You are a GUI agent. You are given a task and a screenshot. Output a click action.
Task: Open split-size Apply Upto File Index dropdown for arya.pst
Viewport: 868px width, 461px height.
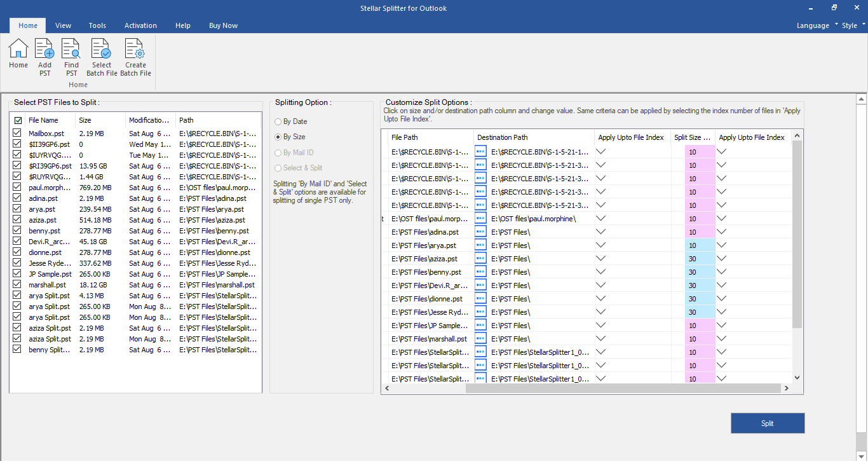coord(721,245)
